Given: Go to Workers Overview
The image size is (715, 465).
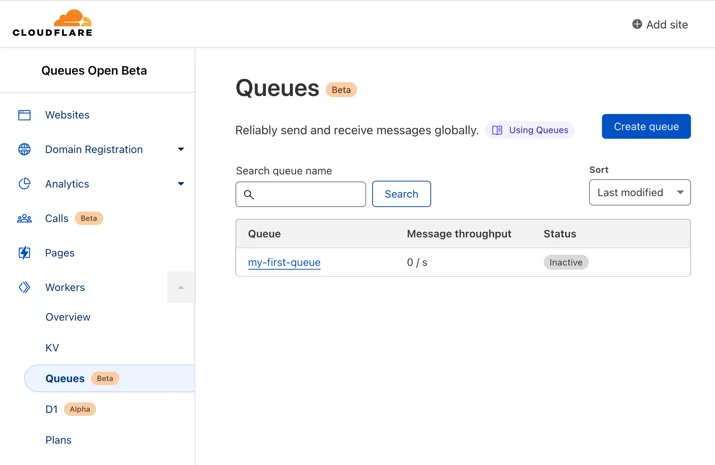Looking at the screenshot, I should click(68, 317).
